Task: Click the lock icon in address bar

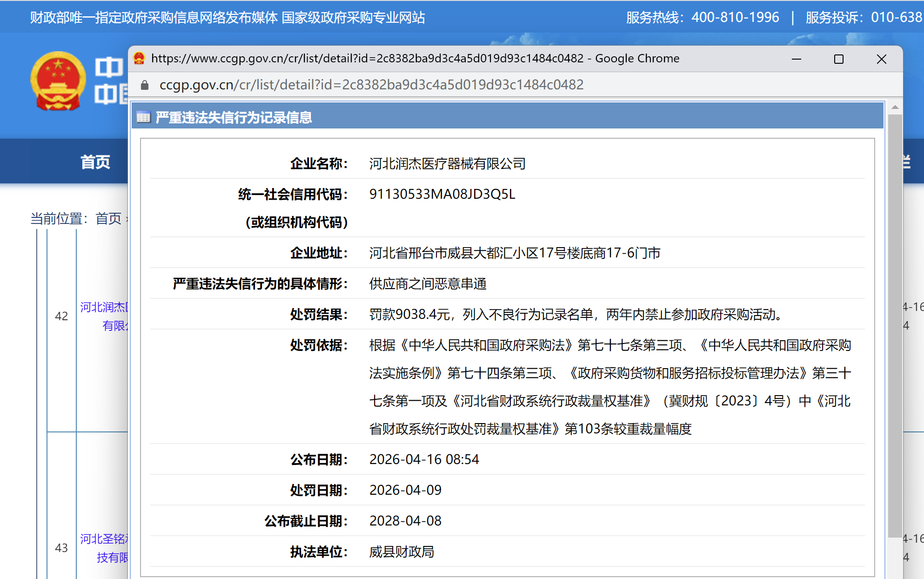Action: (x=145, y=85)
